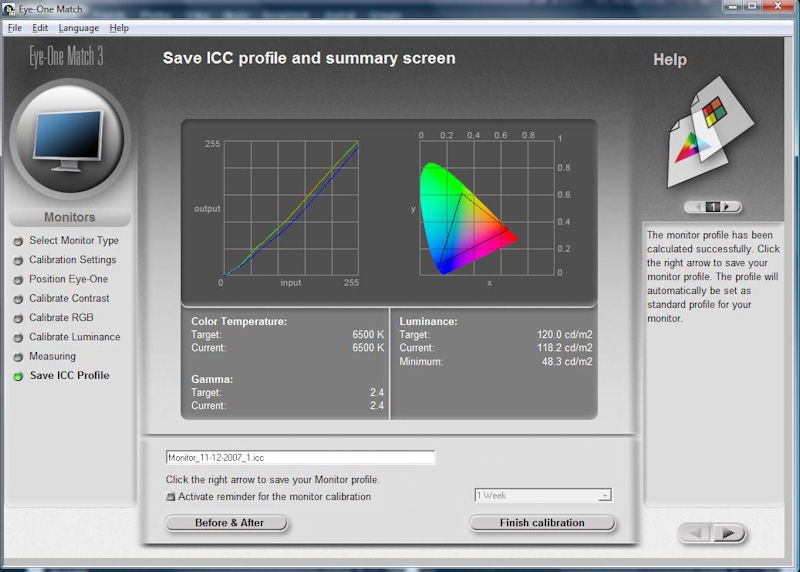Click the bullet beside Position Eye-One
Image resolution: width=800 pixels, height=572 pixels.
[18, 280]
